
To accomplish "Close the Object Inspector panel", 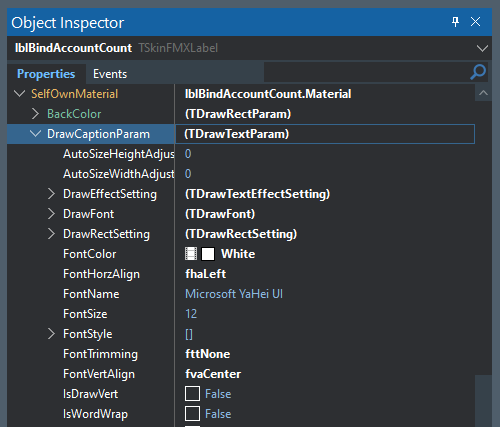I will click(x=475, y=22).
